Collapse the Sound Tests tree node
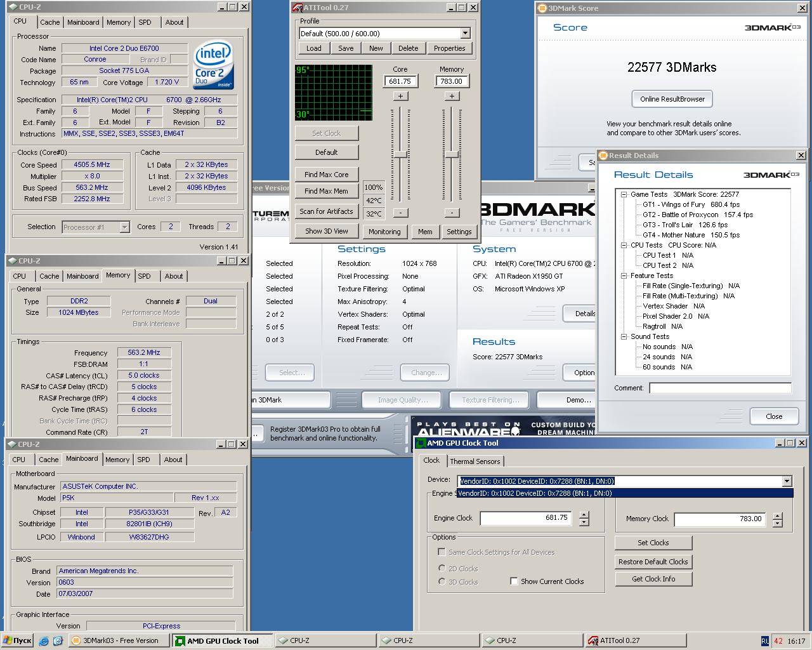This screenshot has width=812, height=650. (624, 336)
